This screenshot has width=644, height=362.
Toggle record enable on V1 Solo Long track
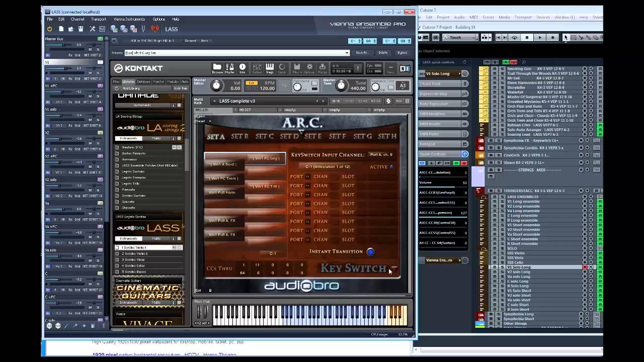585,267
